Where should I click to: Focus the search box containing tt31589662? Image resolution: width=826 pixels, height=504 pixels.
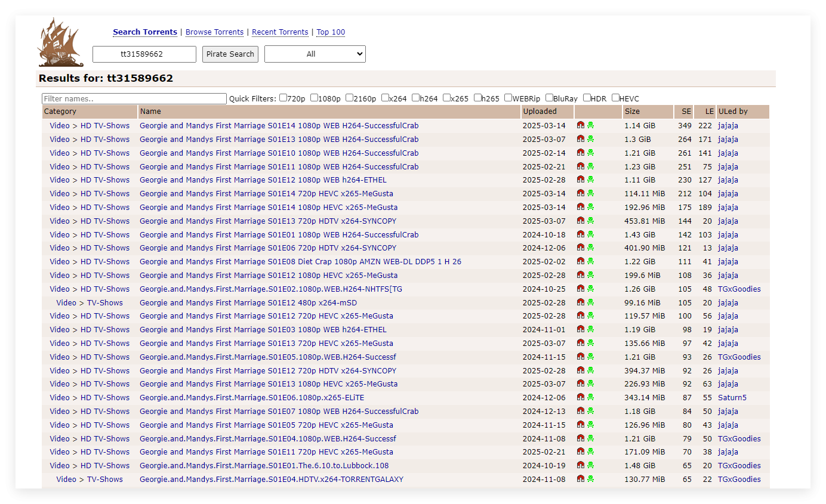144,54
